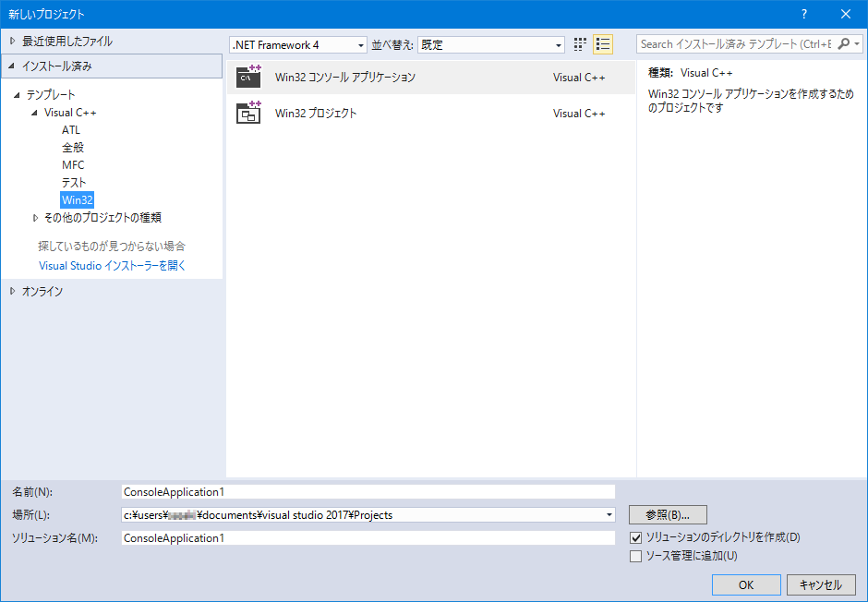Uncheck ソリューションのディレクトリを作成 checkbox
The width and height of the screenshot is (868, 602).
(636, 536)
